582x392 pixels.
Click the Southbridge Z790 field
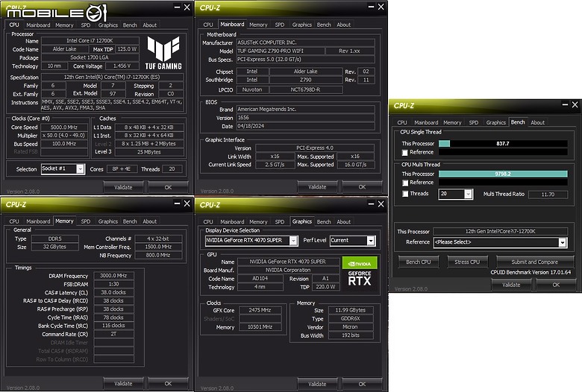(x=305, y=80)
